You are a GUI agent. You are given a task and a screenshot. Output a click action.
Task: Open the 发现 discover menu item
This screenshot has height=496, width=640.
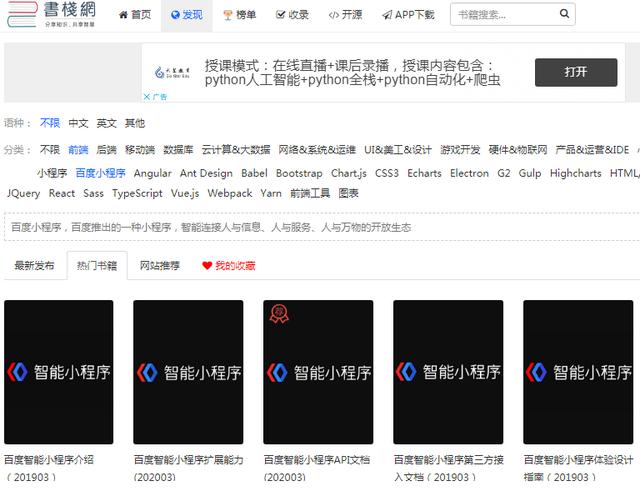187,15
